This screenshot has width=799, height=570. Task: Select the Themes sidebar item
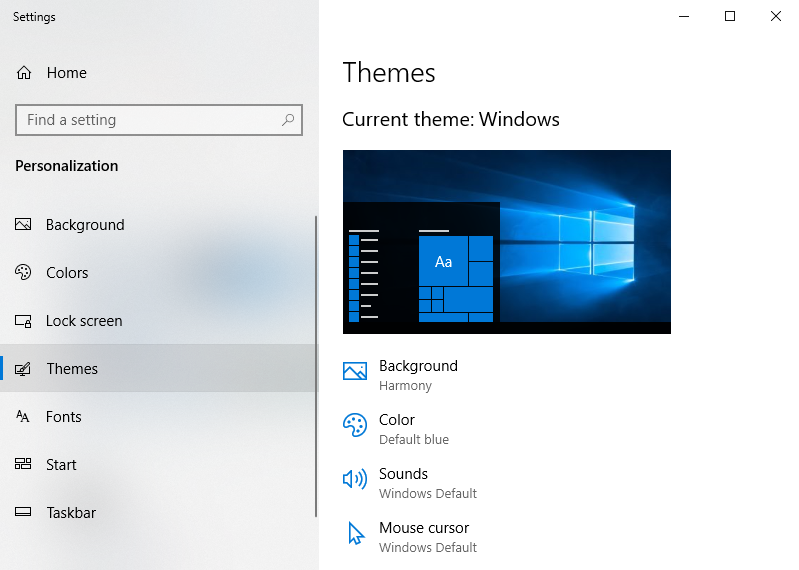click(x=158, y=369)
